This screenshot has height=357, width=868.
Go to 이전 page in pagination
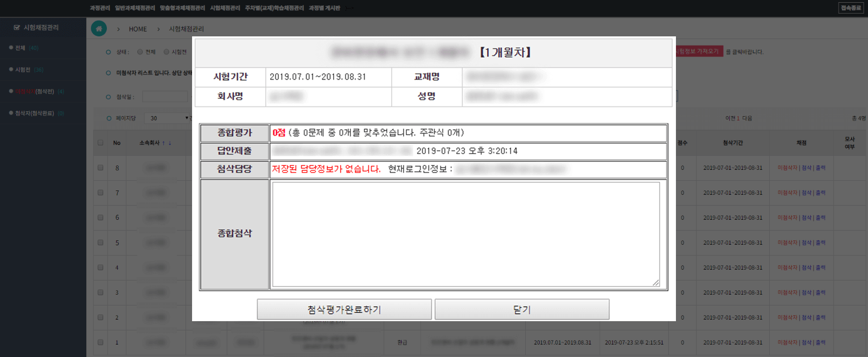pyautogui.click(x=730, y=118)
